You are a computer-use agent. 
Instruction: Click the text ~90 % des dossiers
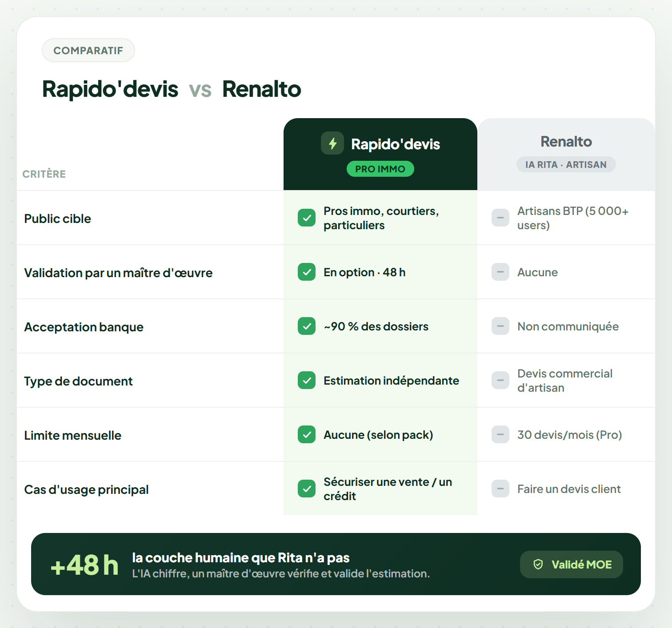click(x=376, y=326)
